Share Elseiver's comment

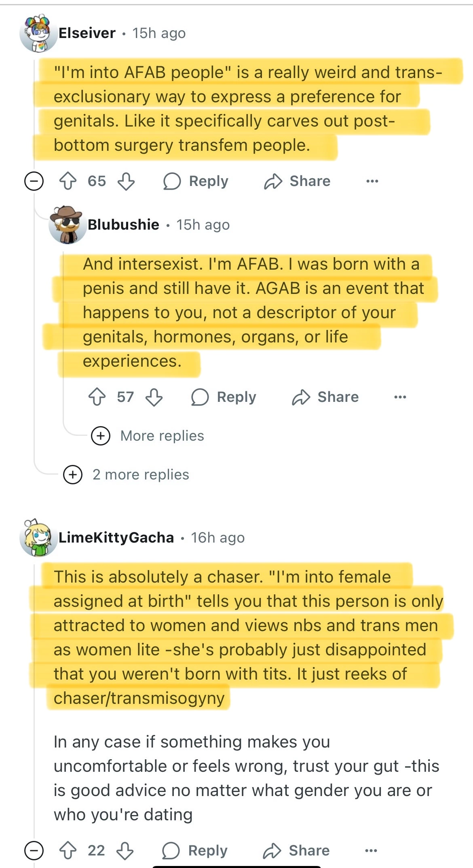[297, 181]
